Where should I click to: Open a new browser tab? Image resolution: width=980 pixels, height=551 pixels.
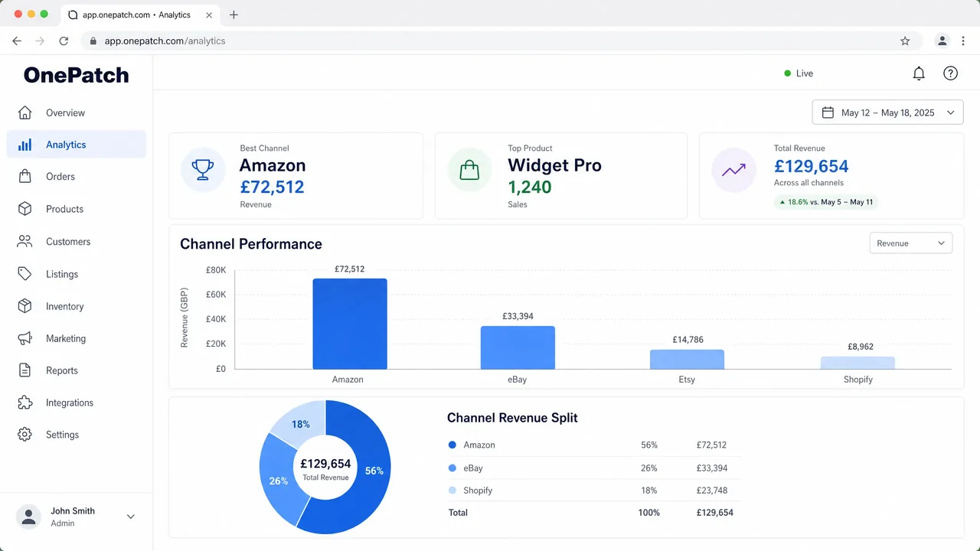click(x=234, y=15)
